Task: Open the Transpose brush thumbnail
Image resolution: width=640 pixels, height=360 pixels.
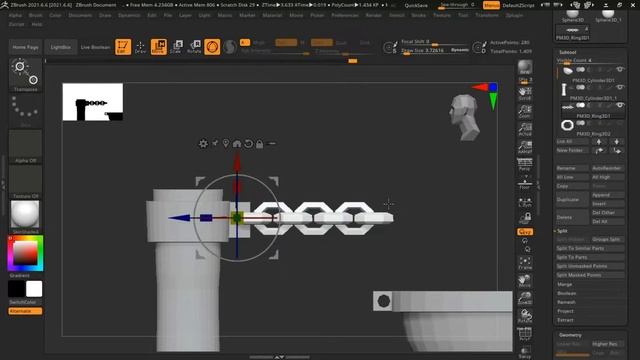Action: (25, 75)
